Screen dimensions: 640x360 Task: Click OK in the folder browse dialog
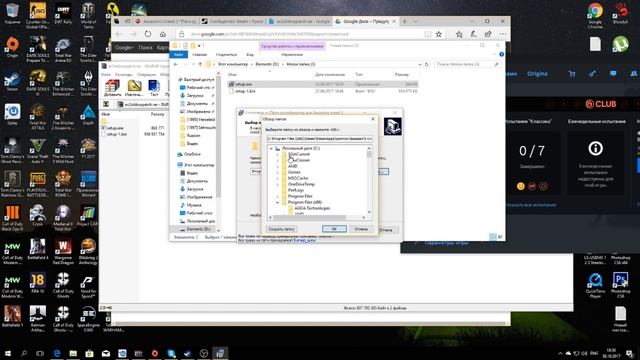click(334, 229)
